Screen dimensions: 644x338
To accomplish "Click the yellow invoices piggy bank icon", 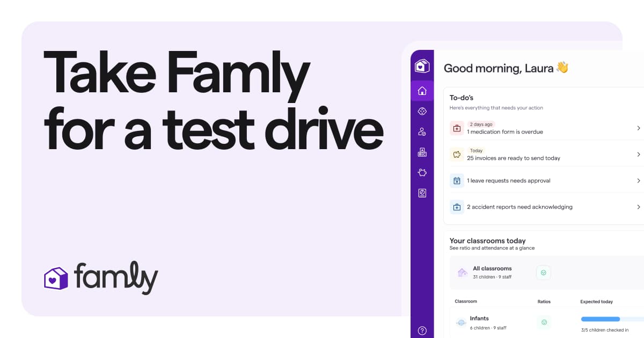I will (457, 155).
